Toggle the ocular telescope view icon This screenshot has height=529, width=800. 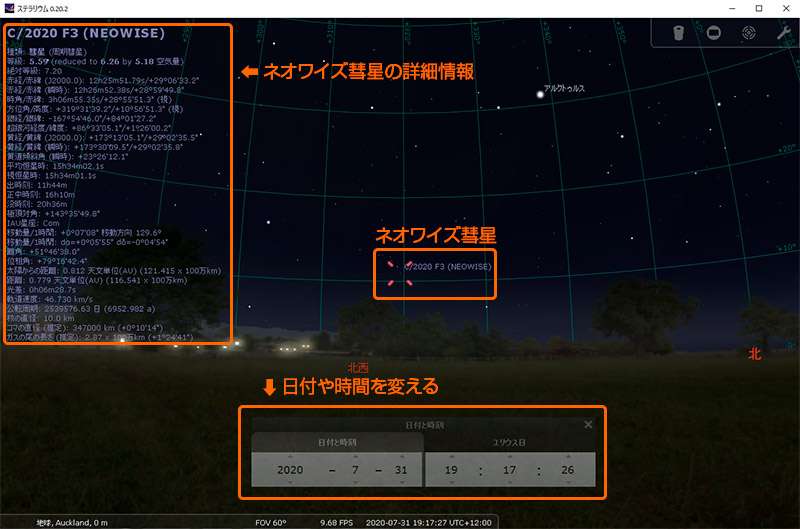(x=678, y=33)
